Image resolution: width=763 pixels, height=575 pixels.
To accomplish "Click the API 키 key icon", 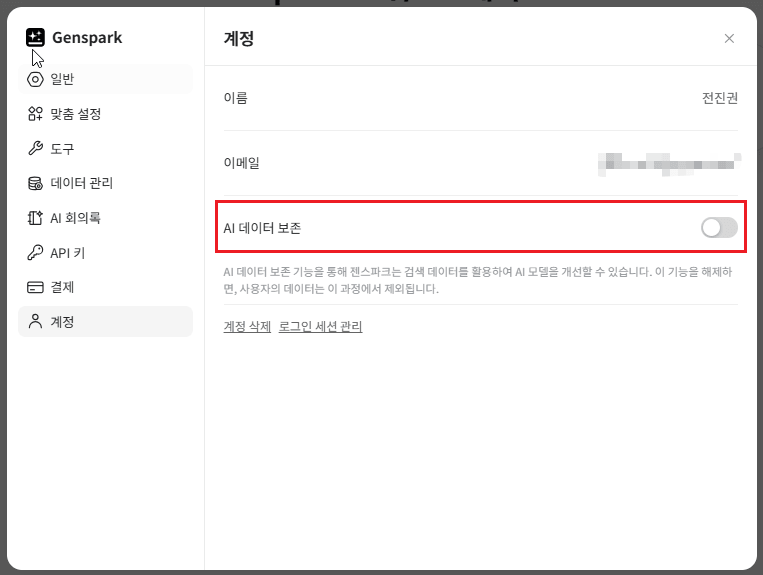I will 35,252.
